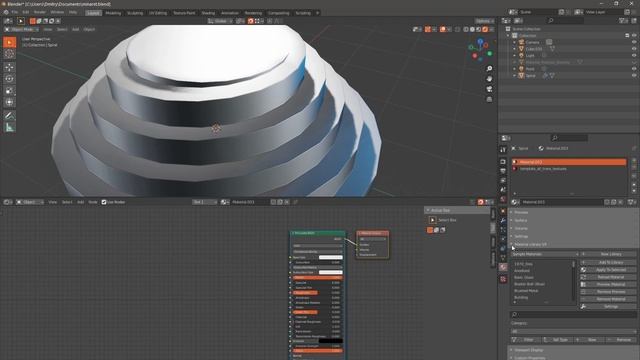
Task: Open the Render menu
Action: coord(40,13)
